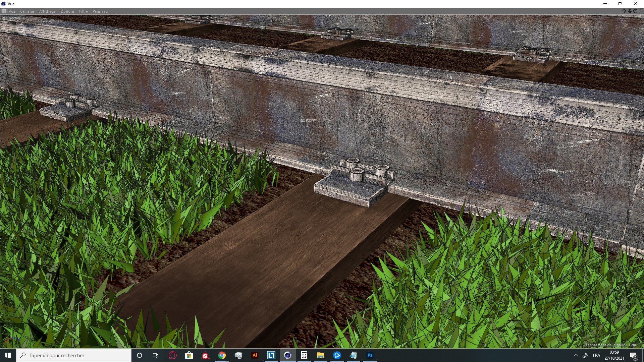Image resolution: width=644 pixels, height=362 pixels.
Task: Open the Filtre menu
Action: point(84,11)
